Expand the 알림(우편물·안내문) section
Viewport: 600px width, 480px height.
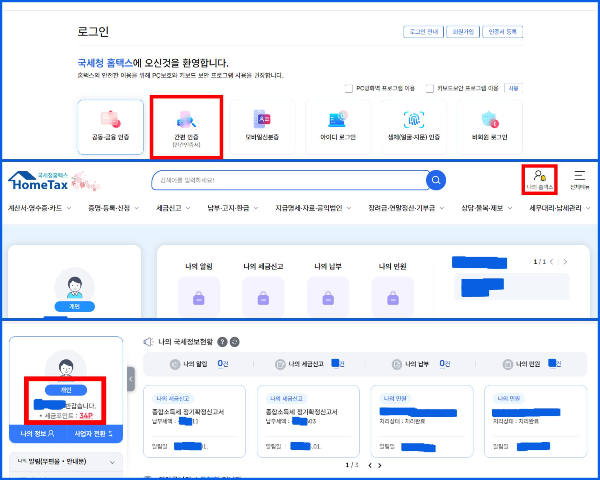pyautogui.click(x=66, y=462)
